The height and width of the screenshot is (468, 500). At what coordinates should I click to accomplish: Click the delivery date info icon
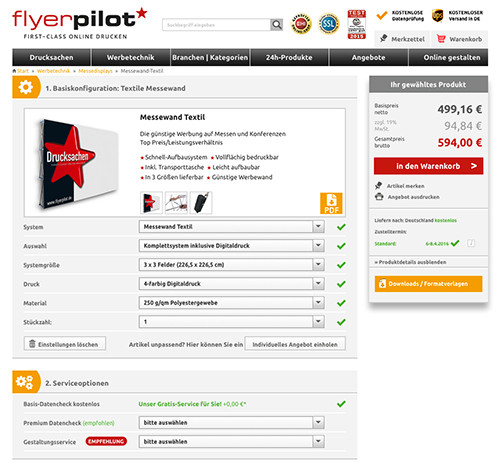tap(471, 243)
